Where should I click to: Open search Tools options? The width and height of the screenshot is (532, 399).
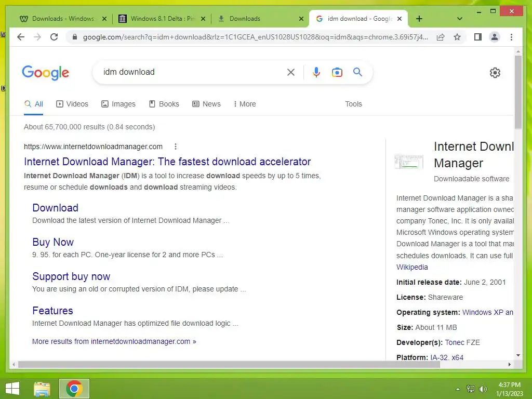[x=353, y=104]
